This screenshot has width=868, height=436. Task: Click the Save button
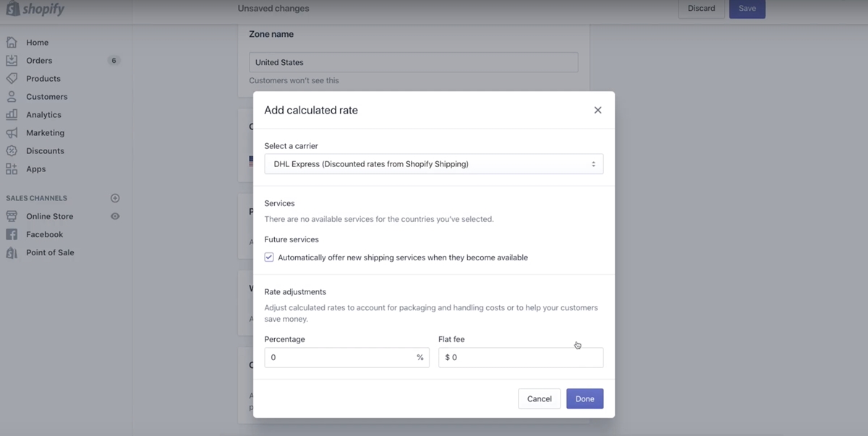[x=747, y=9]
